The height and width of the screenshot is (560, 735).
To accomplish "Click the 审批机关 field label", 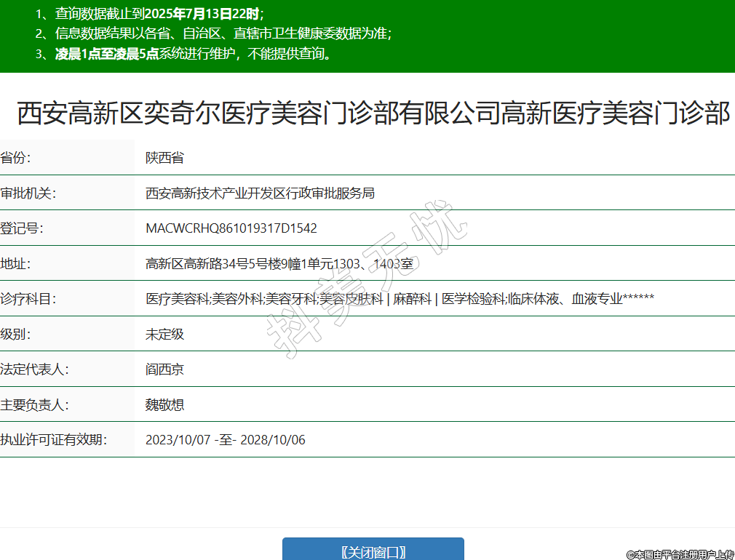I will pos(28,193).
